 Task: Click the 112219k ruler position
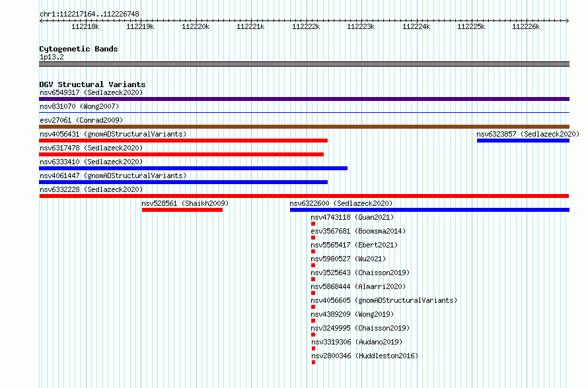(140, 26)
